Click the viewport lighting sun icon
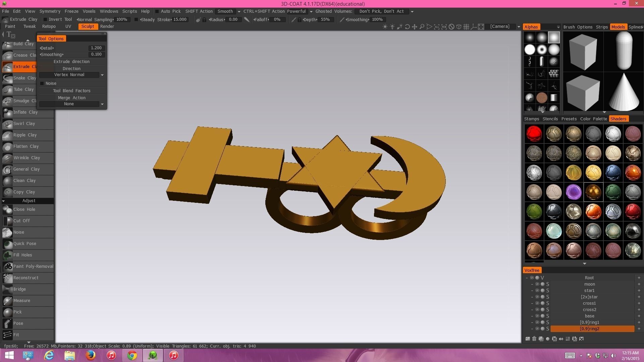This screenshot has height=362, width=644. point(385,27)
